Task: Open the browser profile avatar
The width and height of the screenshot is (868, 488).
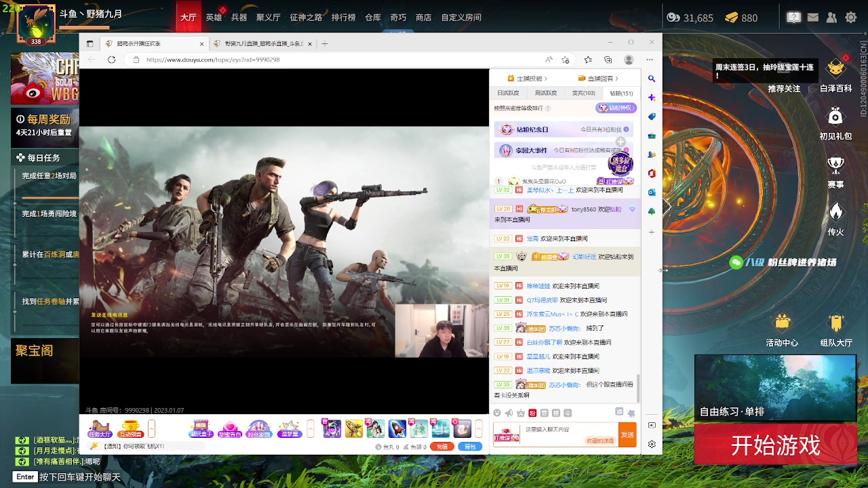Action: (x=629, y=60)
